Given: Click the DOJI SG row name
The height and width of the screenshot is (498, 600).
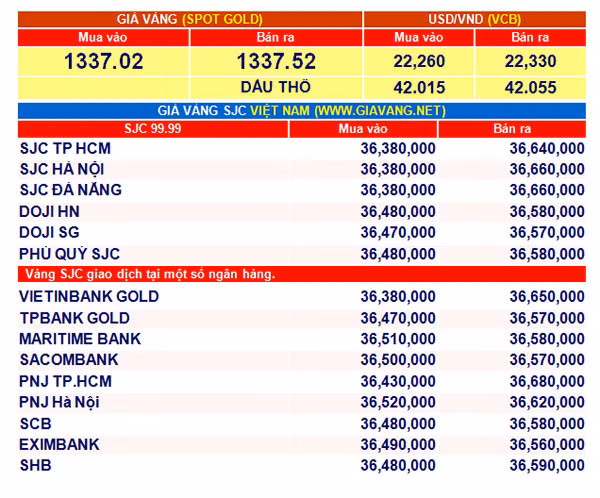Looking at the screenshot, I should click(49, 232).
